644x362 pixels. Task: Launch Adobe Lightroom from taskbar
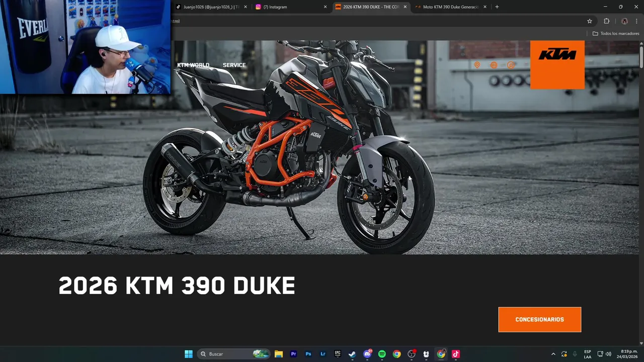pyautogui.click(x=323, y=354)
